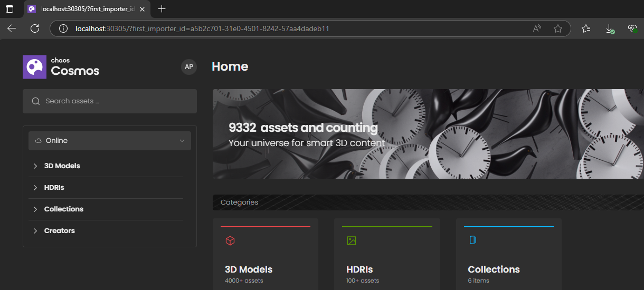The width and height of the screenshot is (644, 290).
Task: Open the browser downloads icon
Action: pos(609,28)
